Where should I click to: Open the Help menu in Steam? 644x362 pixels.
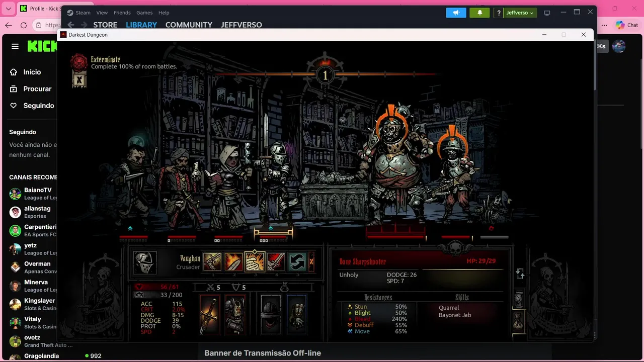coord(164,13)
